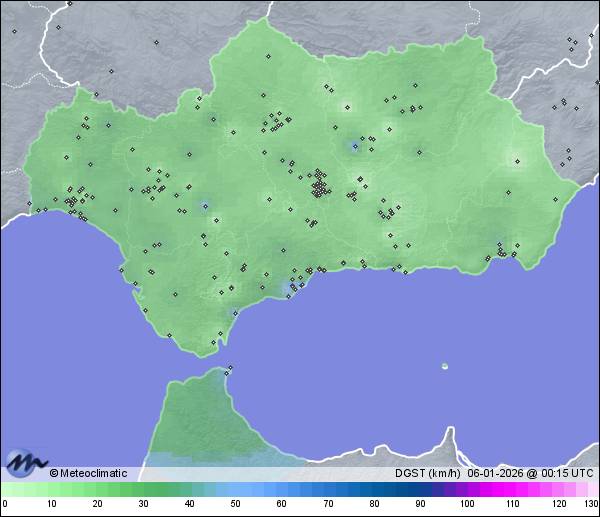Click the blue gust hotspot in the upper-center map
Image resolution: width=600 pixels, height=517 pixels.
(353, 147)
